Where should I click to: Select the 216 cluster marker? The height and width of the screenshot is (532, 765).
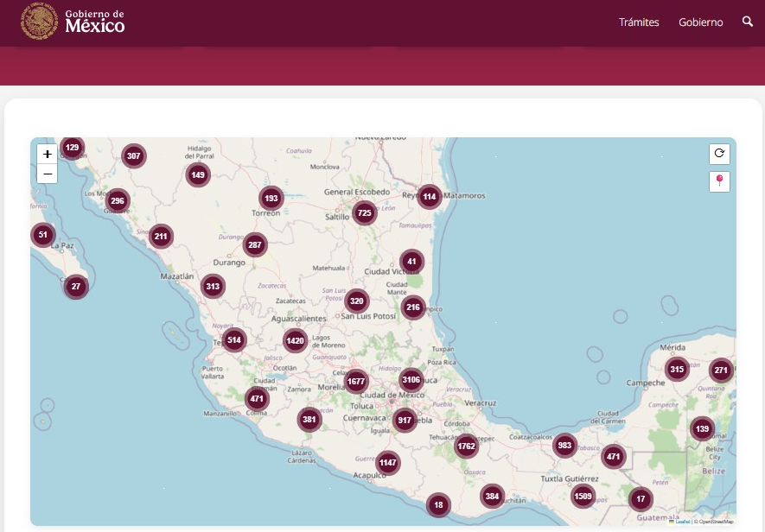(413, 307)
